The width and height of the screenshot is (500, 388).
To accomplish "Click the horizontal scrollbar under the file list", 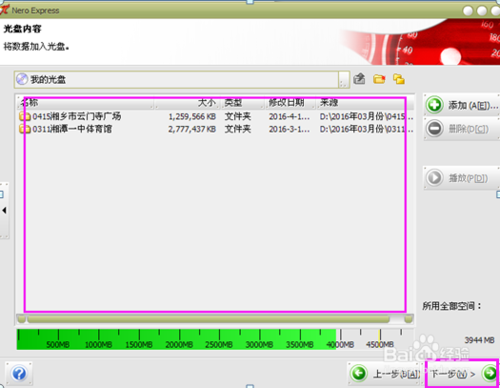I will coord(209,319).
